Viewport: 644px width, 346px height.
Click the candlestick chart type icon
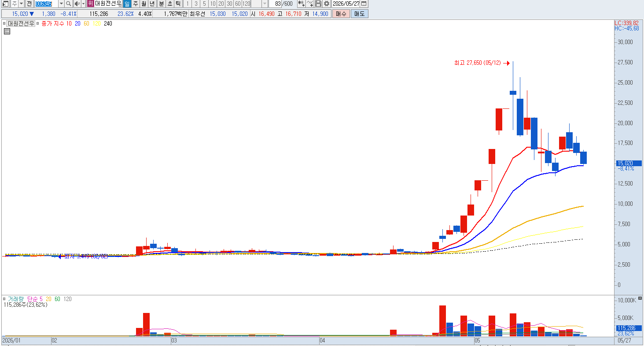[x=301, y=4]
